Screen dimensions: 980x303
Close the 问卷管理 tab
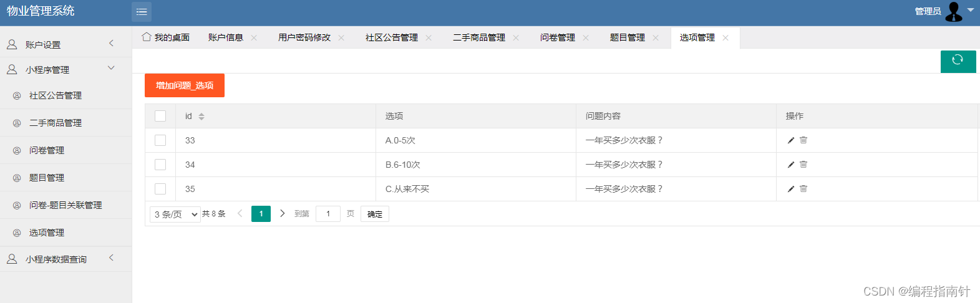click(x=586, y=38)
